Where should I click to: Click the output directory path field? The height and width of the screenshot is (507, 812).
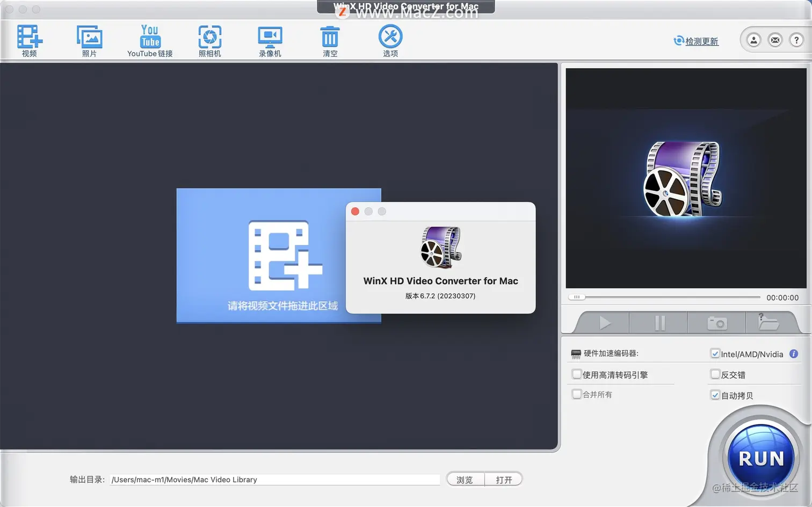[274, 479]
